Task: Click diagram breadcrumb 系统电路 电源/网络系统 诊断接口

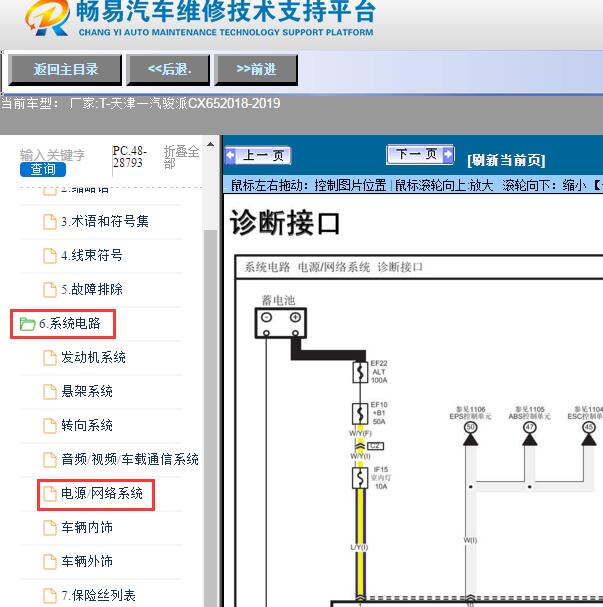Action: coord(333,267)
